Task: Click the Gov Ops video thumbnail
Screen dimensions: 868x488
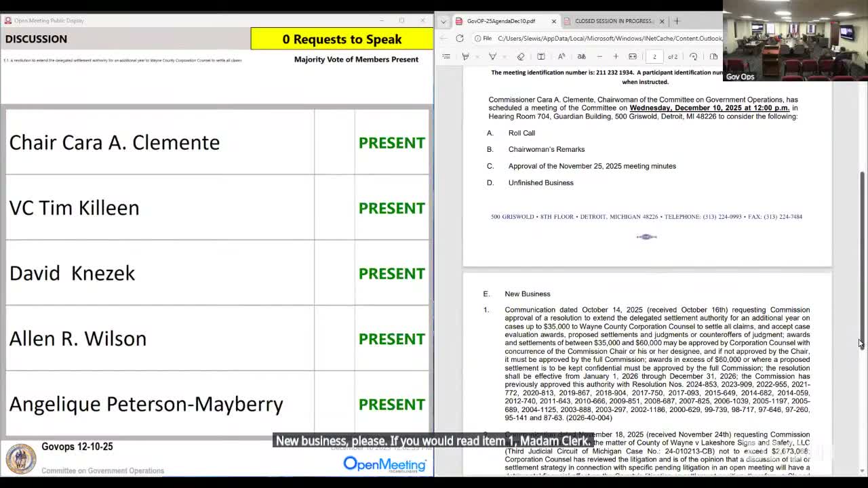Action: [795, 41]
